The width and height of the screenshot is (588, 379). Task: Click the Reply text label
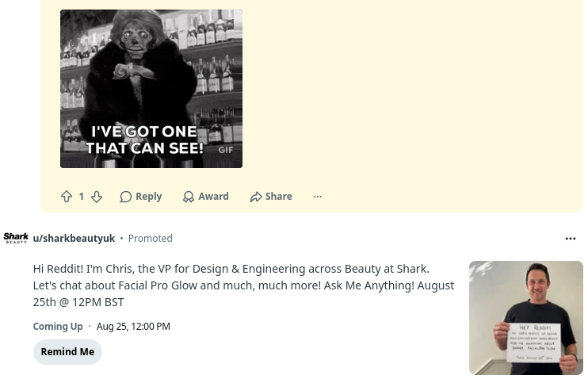pos(148,197)
